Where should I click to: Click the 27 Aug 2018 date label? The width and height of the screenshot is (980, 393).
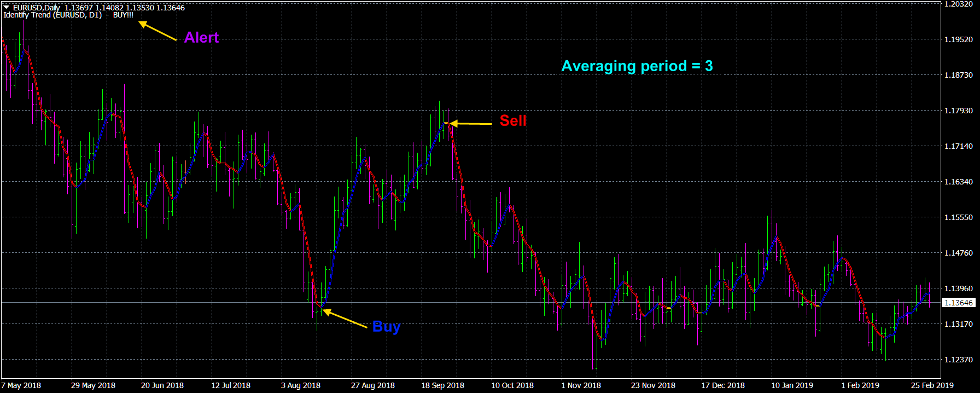tap(373, 385)
